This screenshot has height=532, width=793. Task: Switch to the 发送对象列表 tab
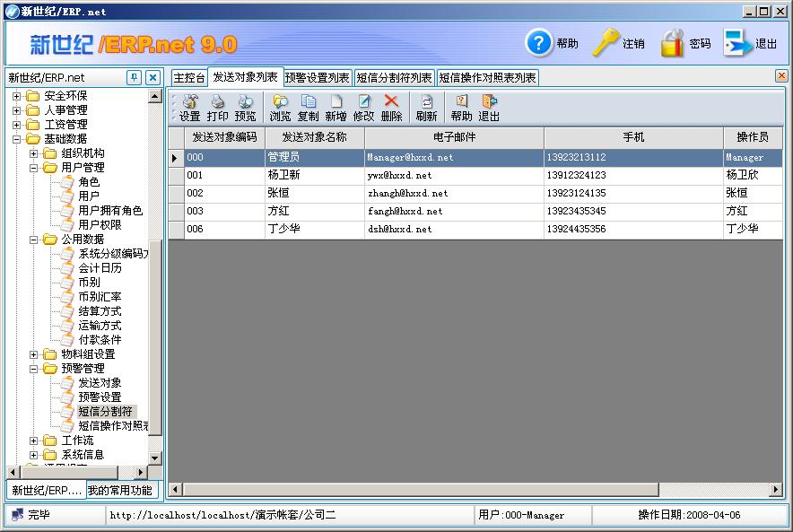click(x=245, y=77)
